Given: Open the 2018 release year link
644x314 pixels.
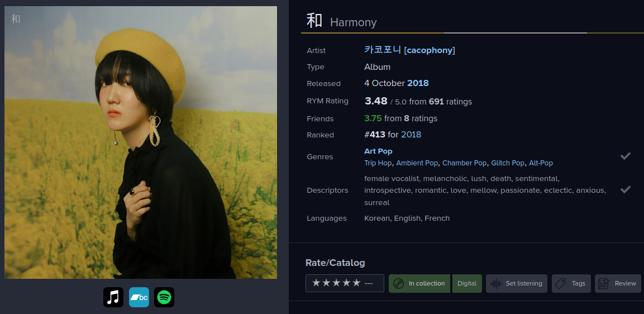Looking at the screenshot, I should click(418, 83).
